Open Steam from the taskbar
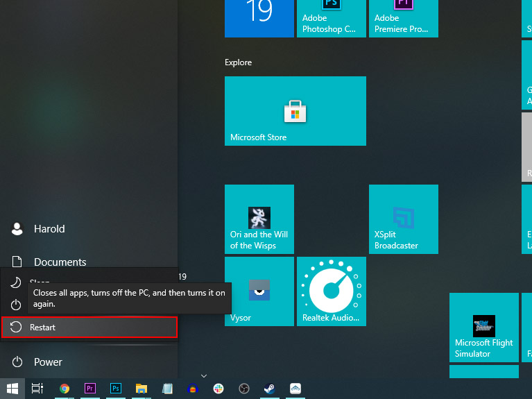 (x=270, y=389)
